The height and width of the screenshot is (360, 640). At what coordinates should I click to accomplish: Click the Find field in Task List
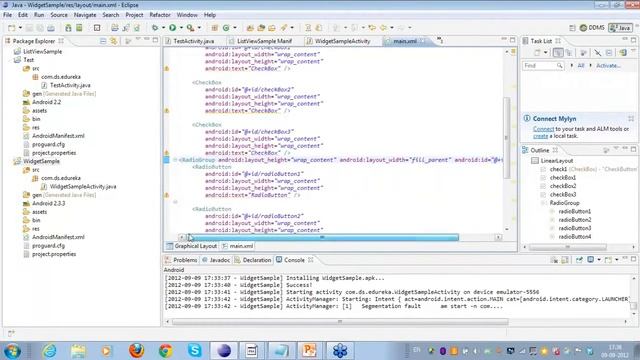pyautogui.click(x=543, y=65)
